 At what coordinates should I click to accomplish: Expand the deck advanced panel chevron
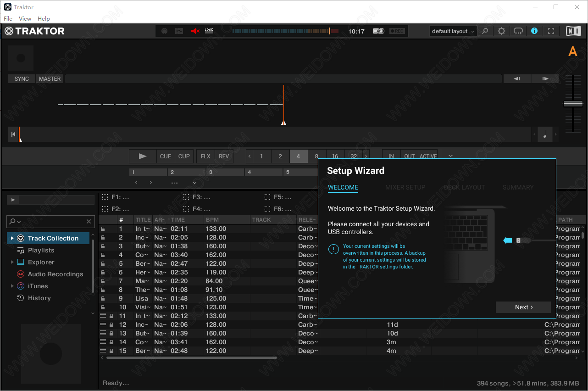[450, 156]
